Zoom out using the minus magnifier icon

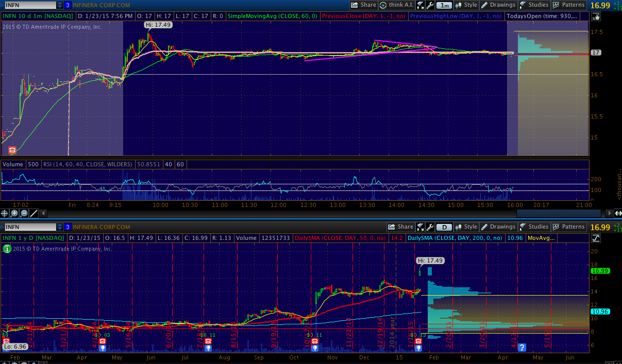24,213
